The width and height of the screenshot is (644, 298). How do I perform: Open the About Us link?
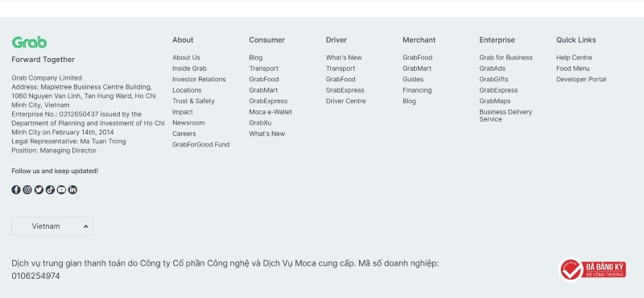click(186, 57)
